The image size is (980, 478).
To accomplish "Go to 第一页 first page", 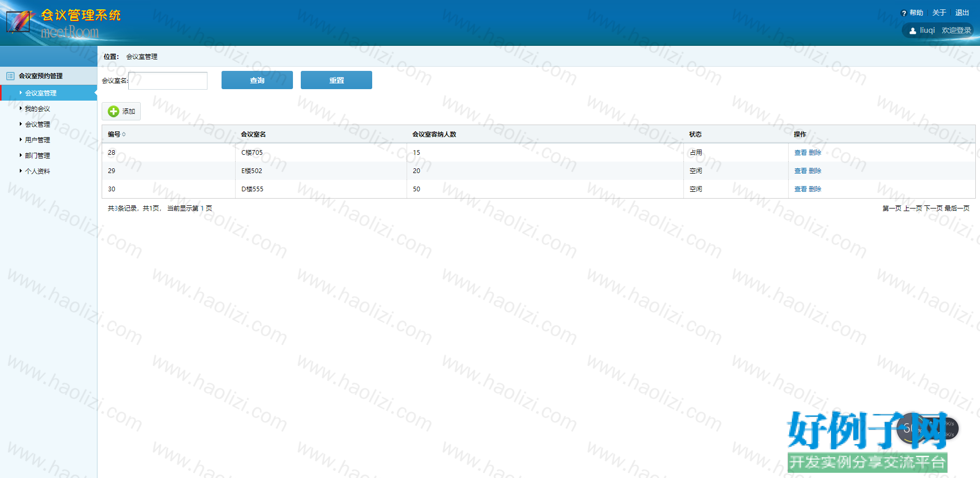I will click(x=892, y=209).
